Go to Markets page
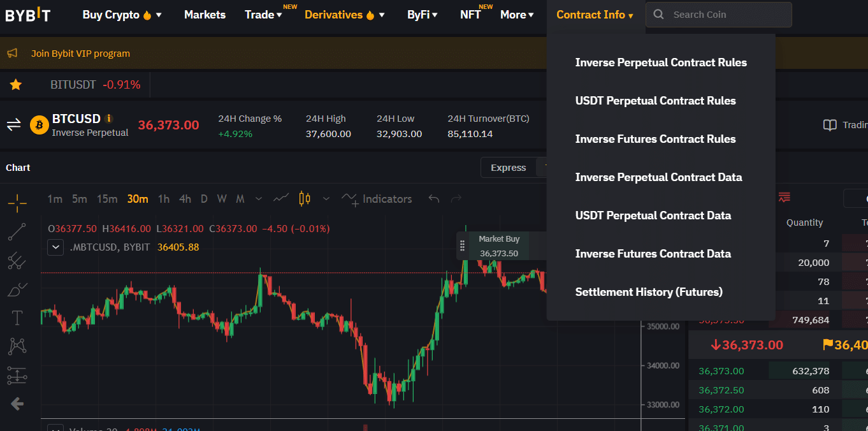The width and height of the screenshot is (868, 431). tap(205, 15)
